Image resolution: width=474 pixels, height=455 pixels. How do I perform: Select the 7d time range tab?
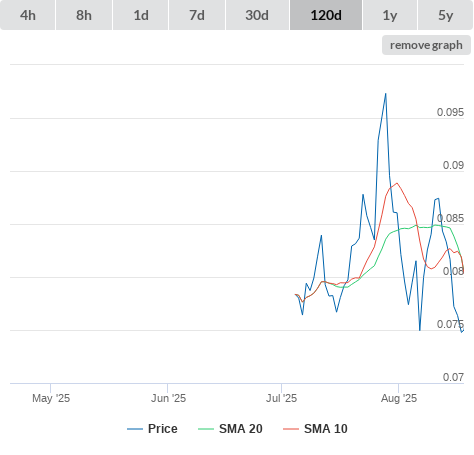point(197,15)
